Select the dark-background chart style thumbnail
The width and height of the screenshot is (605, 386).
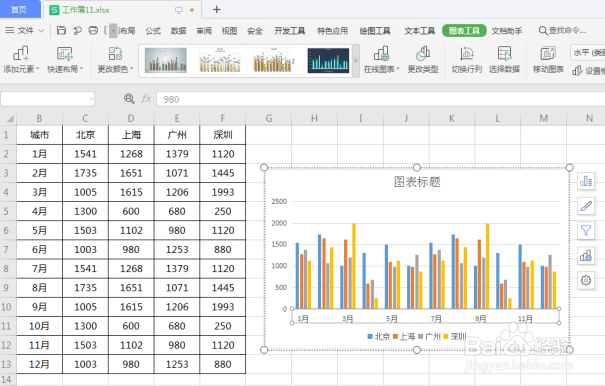(328, 61)
